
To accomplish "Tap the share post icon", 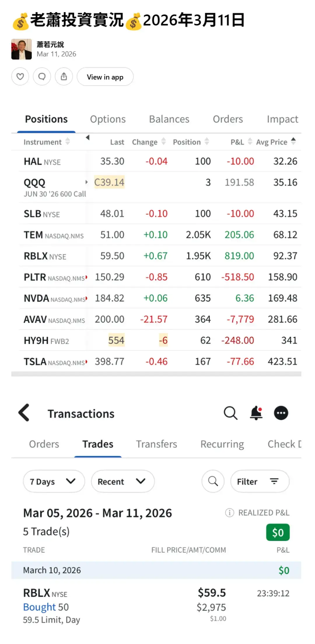I will 64,77.
